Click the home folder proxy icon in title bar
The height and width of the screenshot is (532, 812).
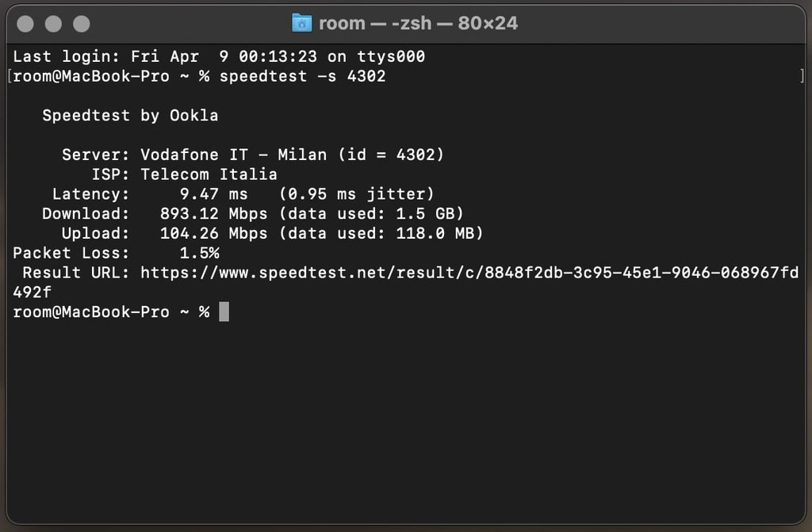pyautogui.click(x=302, y=23)
